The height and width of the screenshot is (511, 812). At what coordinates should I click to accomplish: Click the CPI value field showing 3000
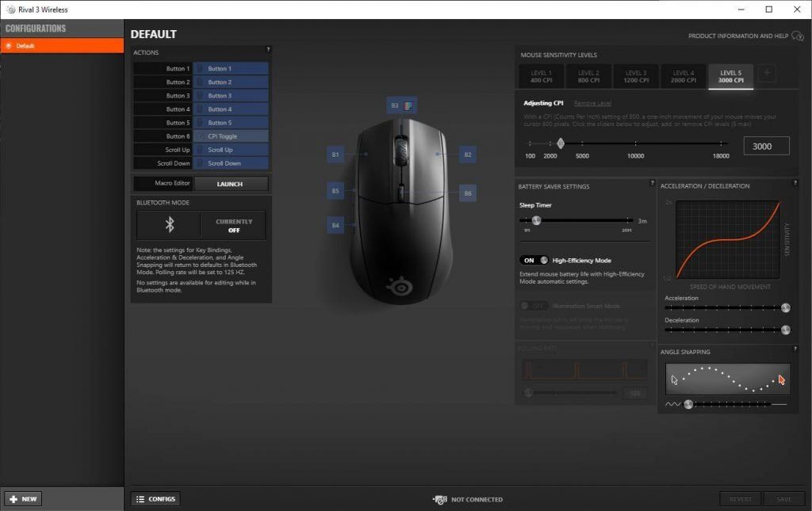(x=767, y=147)
